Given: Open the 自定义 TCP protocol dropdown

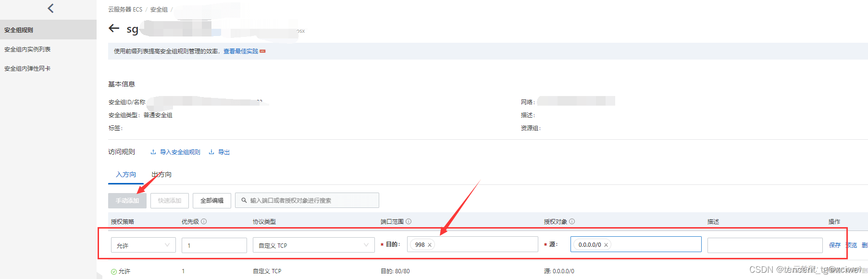Looking at the screenshot, I should [x=314, y=245].
